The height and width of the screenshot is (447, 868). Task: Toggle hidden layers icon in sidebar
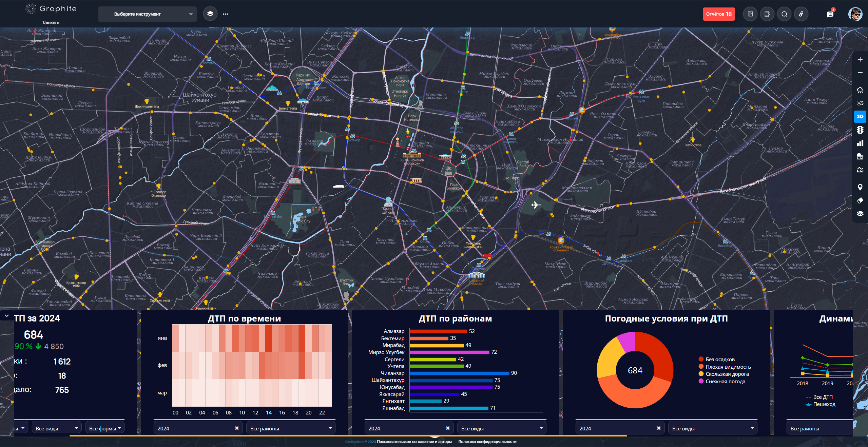[860, 214]
